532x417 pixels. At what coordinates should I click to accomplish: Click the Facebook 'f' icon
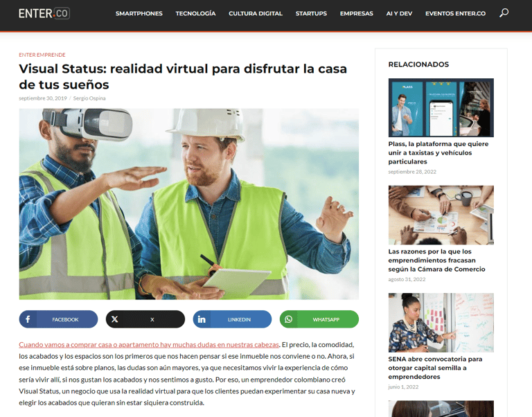28,319
